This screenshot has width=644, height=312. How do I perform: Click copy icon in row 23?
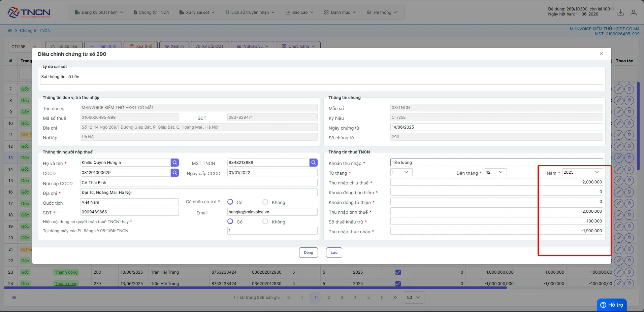coord(629,272)
